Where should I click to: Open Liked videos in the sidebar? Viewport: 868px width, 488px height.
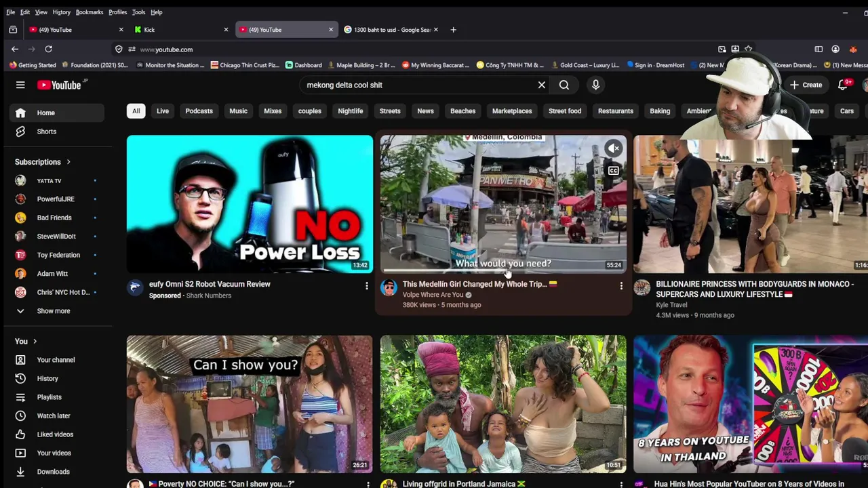pyautogui.click(x=56, y=434)
